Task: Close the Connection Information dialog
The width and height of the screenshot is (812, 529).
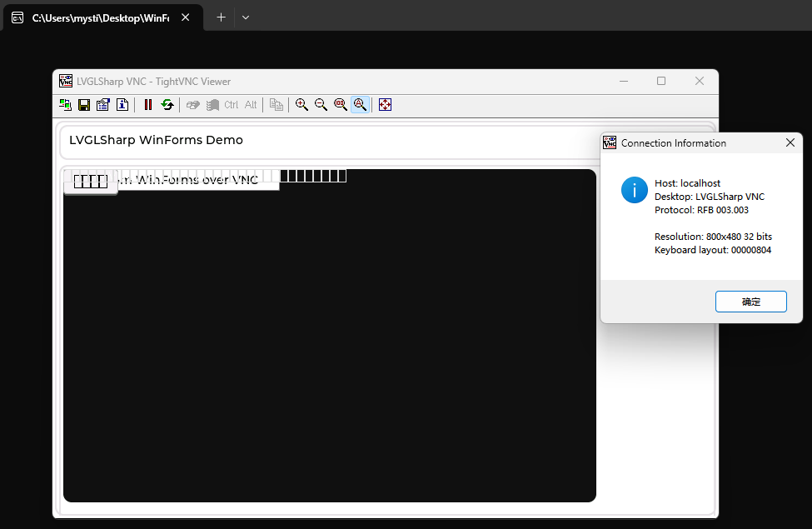Action: pyautogui.click(x=790, y=142)
